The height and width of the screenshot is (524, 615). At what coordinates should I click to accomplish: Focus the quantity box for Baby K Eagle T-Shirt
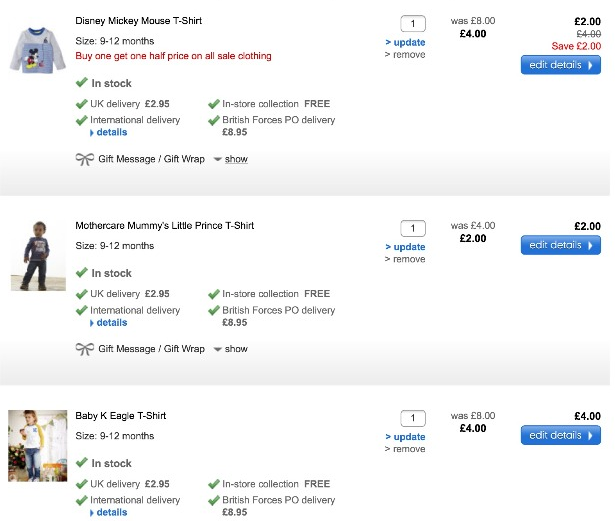tap(412, 418)
